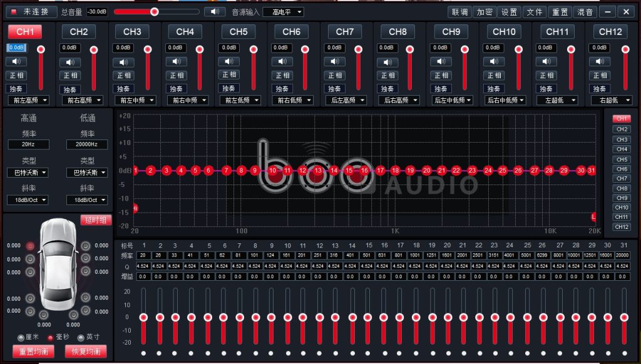
Task: Mute channel CH11 with its speaker icon
Action: click(x=546, y=62)
